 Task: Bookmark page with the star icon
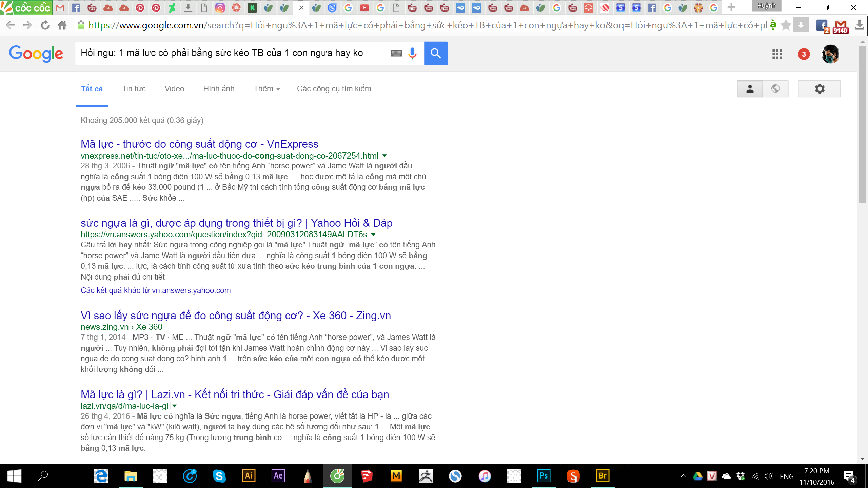tap(786, 25)
